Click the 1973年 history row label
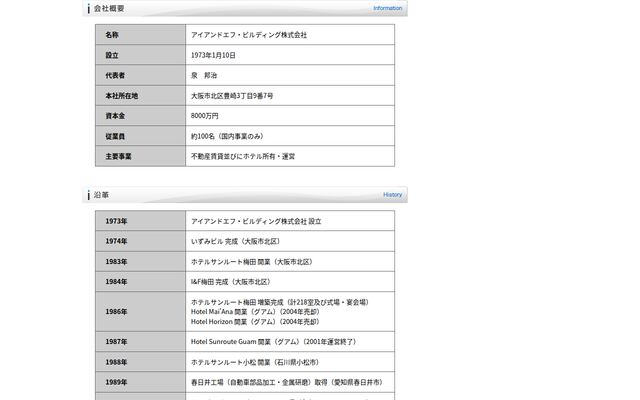Viewport: 640px width, 400px height. pyautogui.click(x=116, y=221)
